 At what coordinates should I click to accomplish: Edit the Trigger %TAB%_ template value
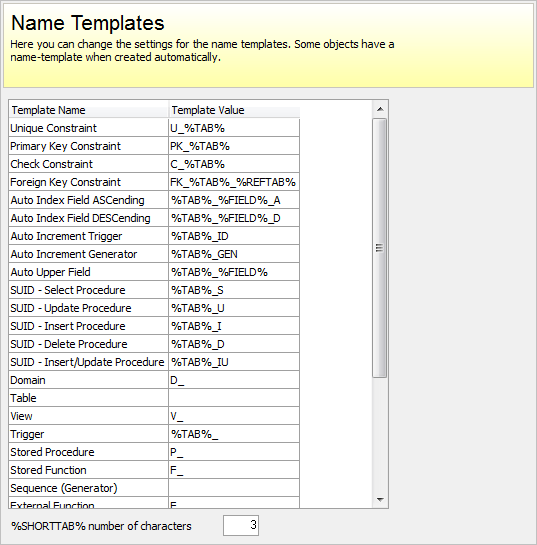[234, 434]
